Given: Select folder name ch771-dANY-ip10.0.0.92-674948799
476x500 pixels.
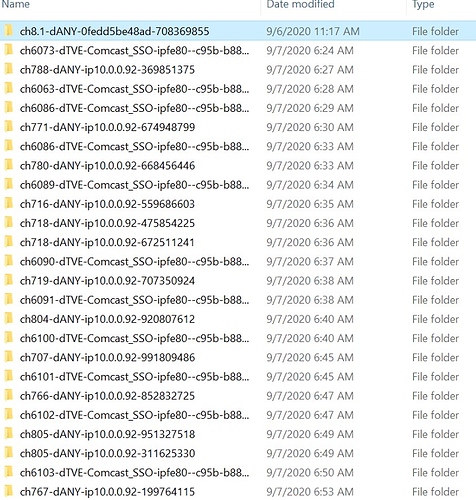Looking at the screenshot, I should (107, 127).
